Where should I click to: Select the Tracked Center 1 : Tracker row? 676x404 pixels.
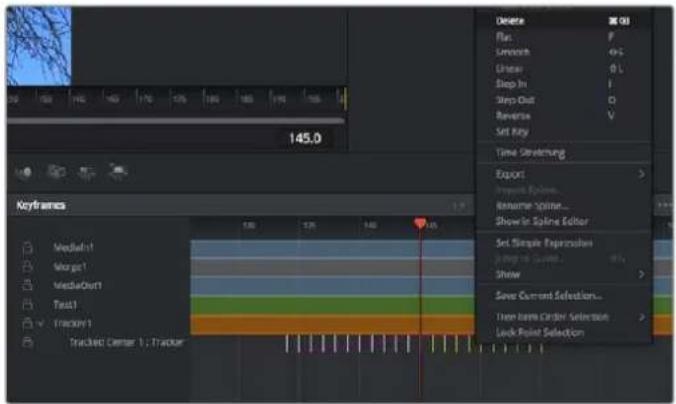point(126,342)
